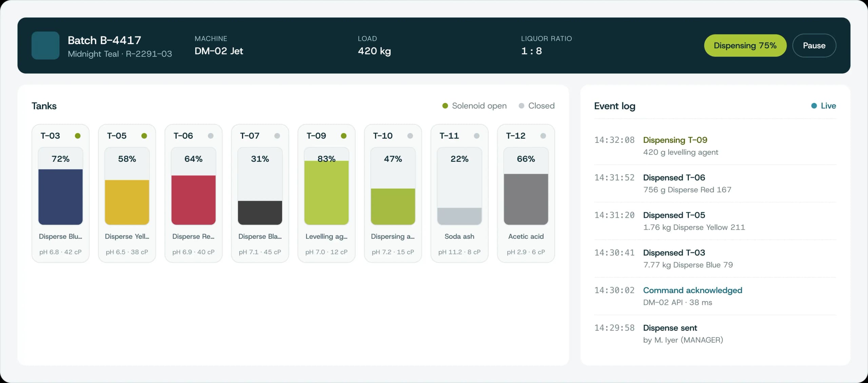Select the Dispense sent log entry
The image size is (868, 383).
(x=715, y=334)
